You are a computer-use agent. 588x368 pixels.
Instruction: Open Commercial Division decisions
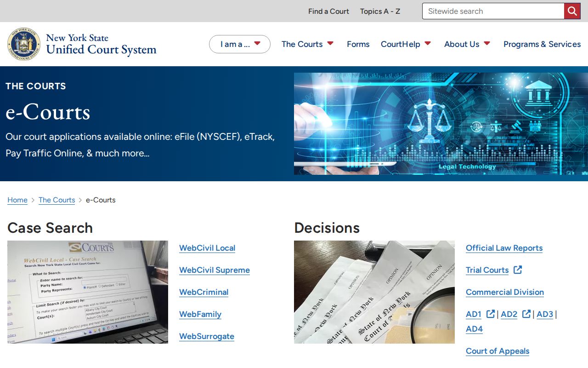[x=505, y=292]
